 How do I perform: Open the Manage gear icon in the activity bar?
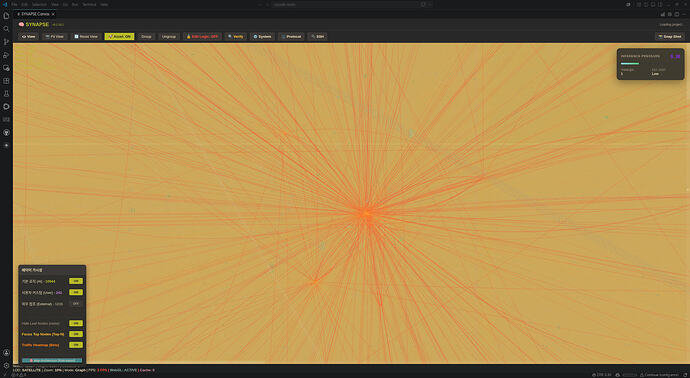click(x=6, y=365)
